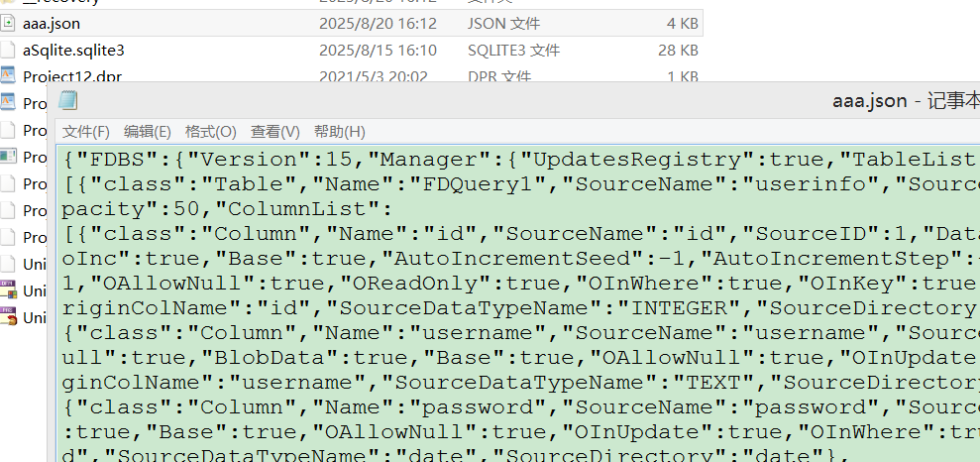Click the date 2025/8/15 16:10 of aSqlite.sqlite3

[378, 50]
